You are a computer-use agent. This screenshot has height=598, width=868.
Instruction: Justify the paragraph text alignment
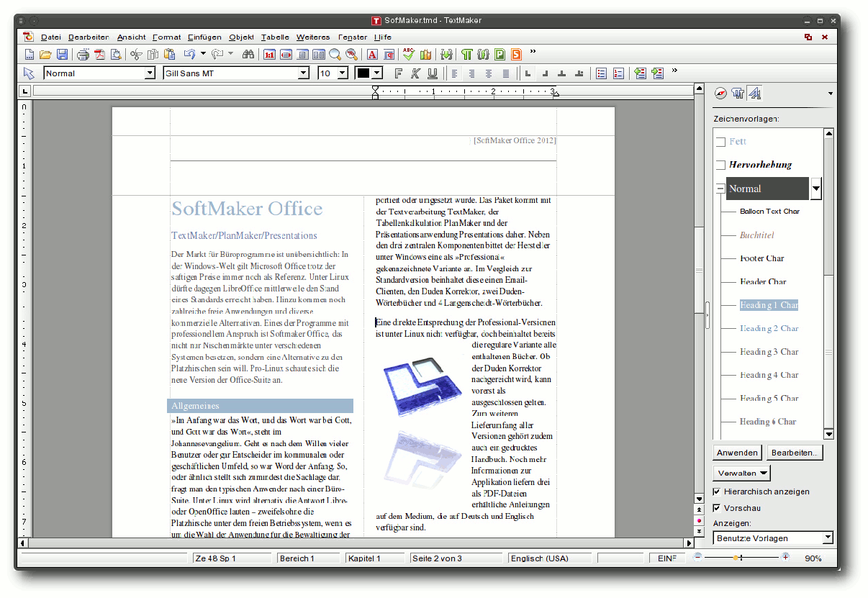pos(506,73)
